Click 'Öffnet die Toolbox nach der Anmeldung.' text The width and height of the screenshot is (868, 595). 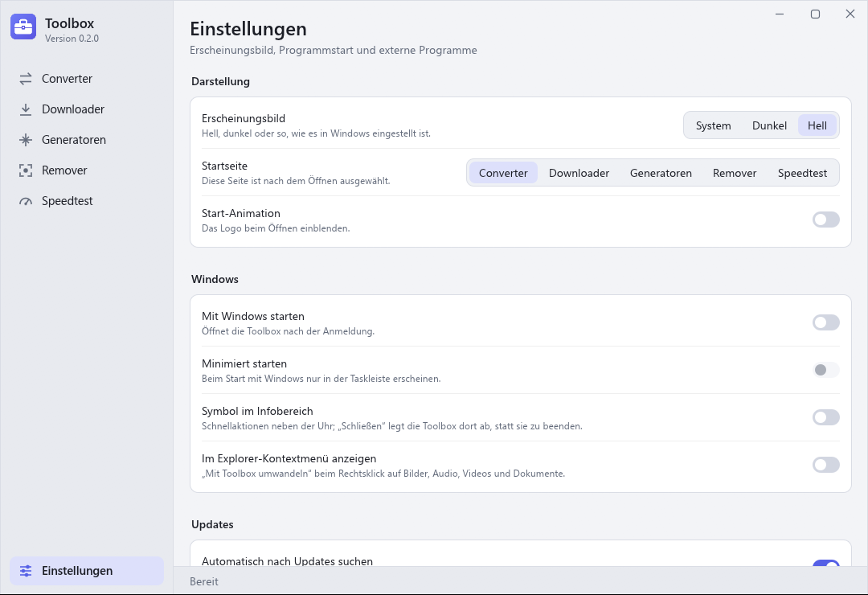click(288, 331)
